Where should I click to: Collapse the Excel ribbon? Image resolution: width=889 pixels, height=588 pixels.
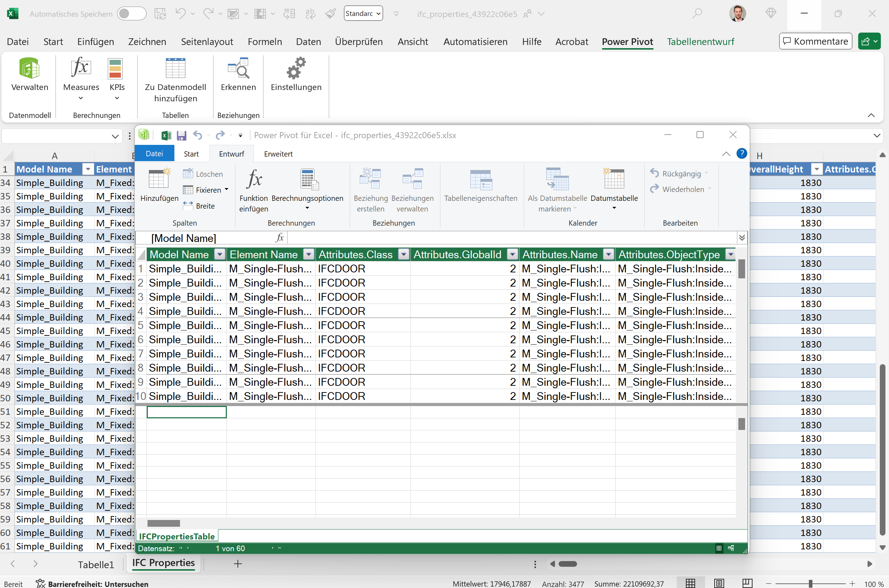[x=871, y=115]
